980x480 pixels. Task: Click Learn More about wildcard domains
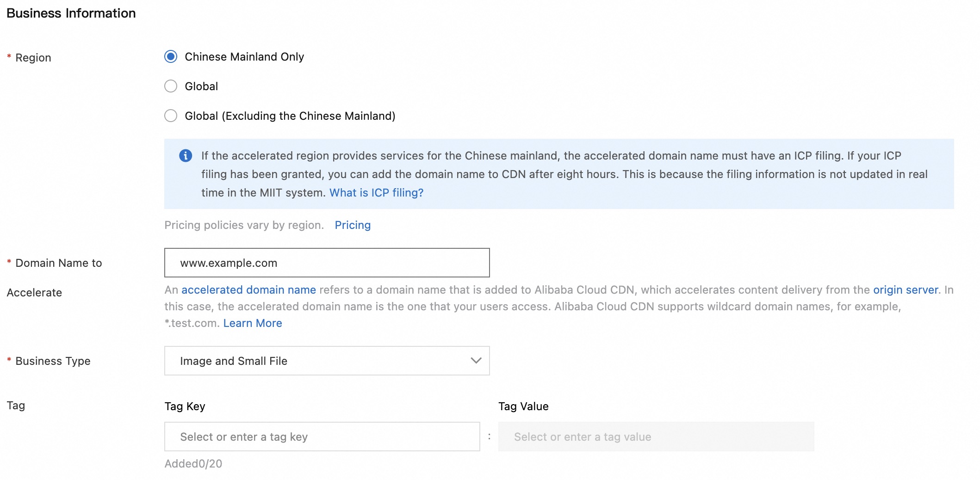click(x=253, y=323)
